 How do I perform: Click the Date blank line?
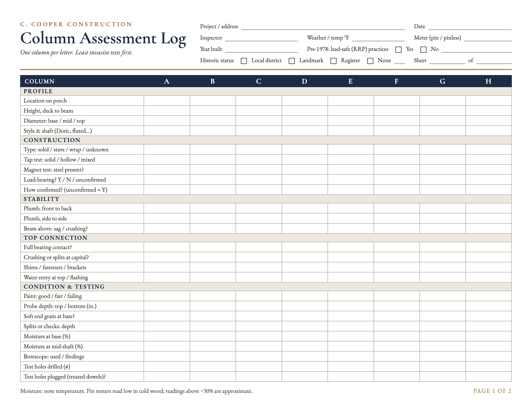tap(470, 27)
